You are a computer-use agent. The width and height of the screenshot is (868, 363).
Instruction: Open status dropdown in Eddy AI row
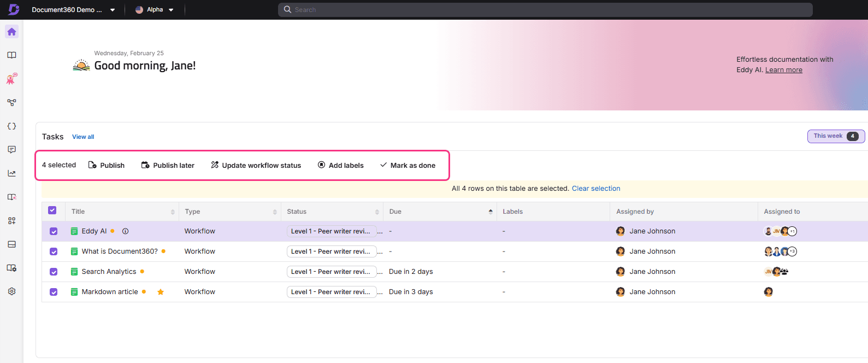pyautogui.click(x=332, y=231)
